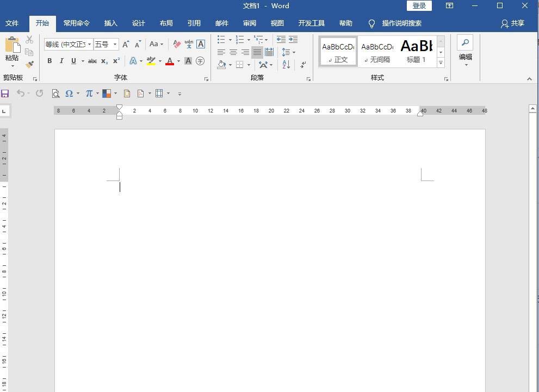Open the borders dropdown arrow

249,65
